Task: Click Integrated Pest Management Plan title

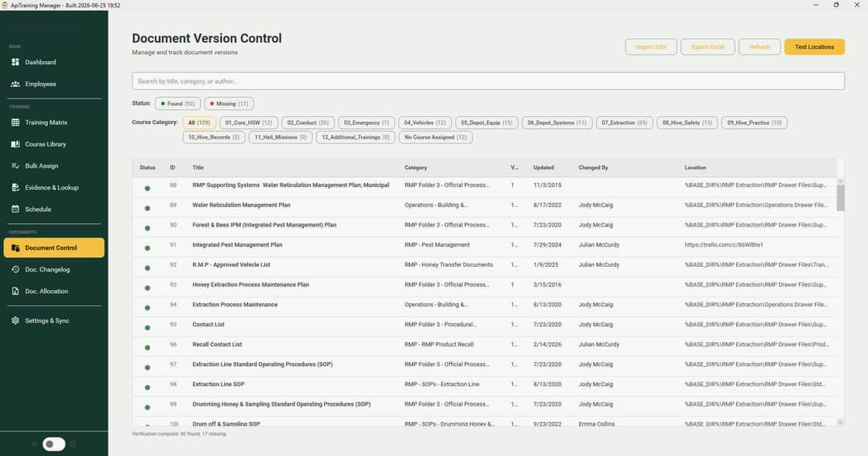Action: click(x=237, y=245)
